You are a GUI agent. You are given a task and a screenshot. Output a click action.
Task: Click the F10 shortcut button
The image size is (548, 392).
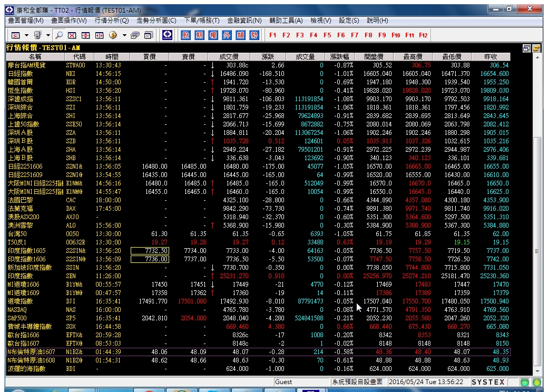[x=396, y=35]
